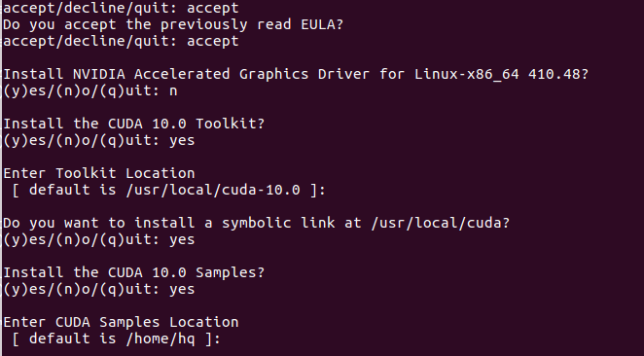Click the word EULA
The height and width of the screenshot is (356, 644).
(317, 24)
